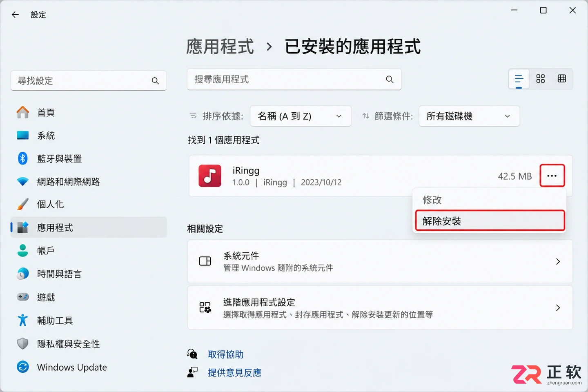This screenshot has height=392, width=588.
Task: Switch to grid view layout
Action: point(541,79)
